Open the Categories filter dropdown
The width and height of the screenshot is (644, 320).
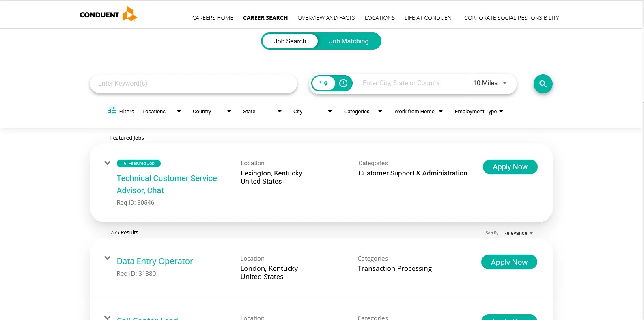pos(363,112)
